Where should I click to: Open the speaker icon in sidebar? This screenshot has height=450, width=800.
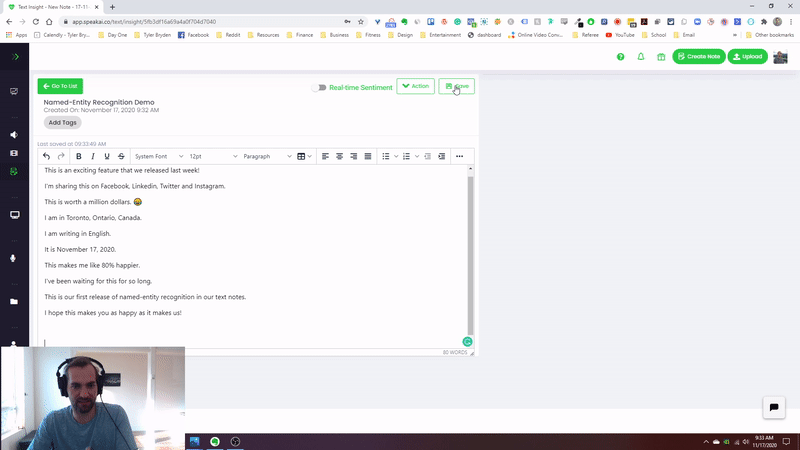tap(14, 135)
